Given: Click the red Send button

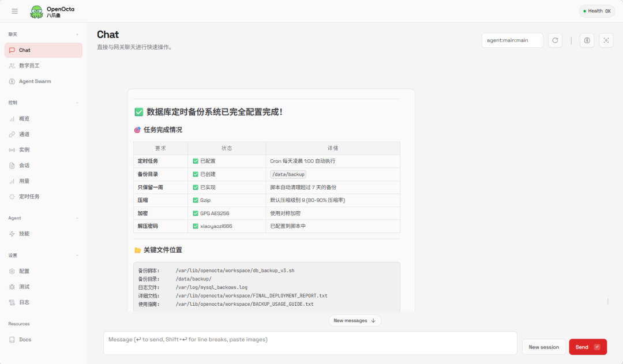Looking at the screenshot, I should coord(588,347).
